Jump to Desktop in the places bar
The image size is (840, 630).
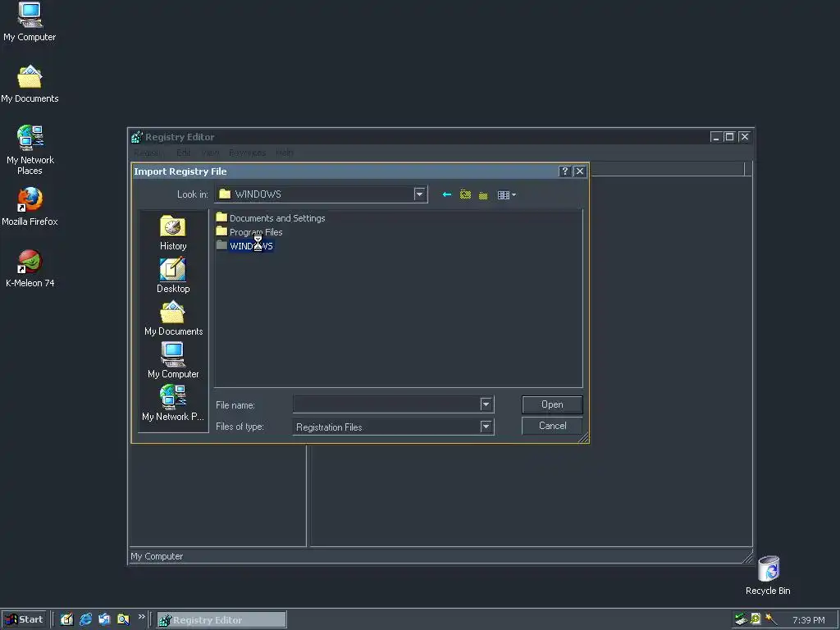coord(173,276)
